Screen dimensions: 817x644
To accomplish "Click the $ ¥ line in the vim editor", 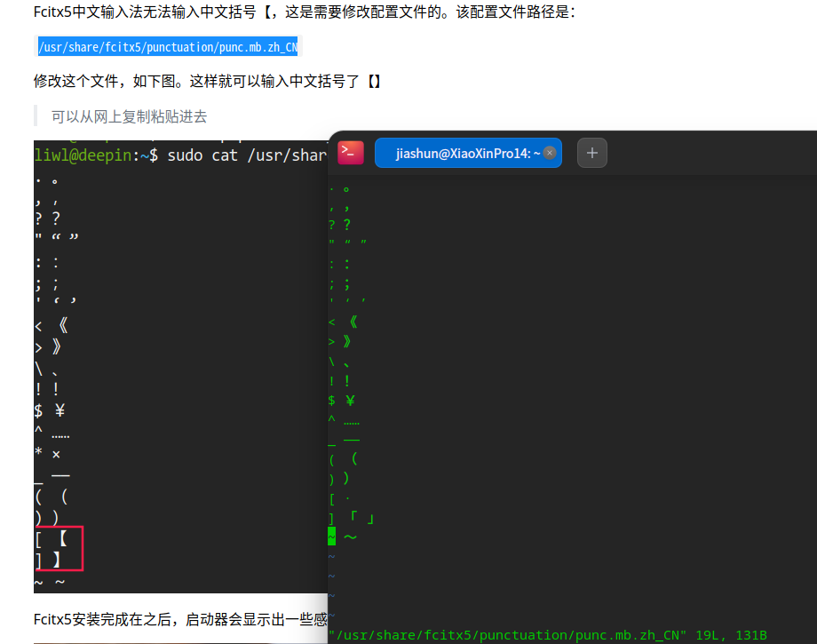I will (x=342, y=400).
